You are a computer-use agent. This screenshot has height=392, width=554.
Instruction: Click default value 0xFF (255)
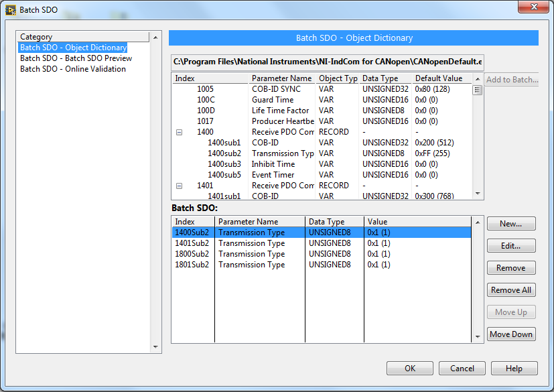(x=432, y=153)
